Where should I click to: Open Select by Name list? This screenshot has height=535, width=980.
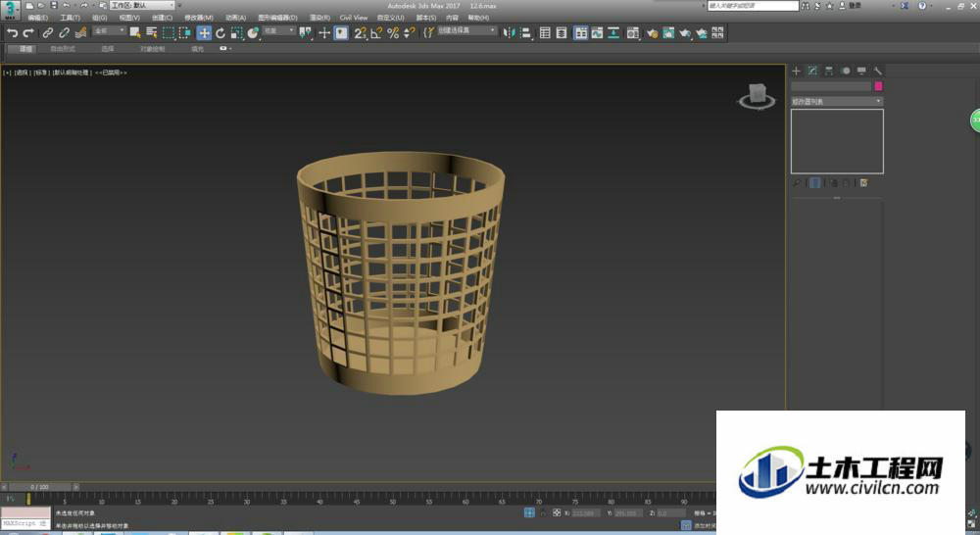click(151, 32)
